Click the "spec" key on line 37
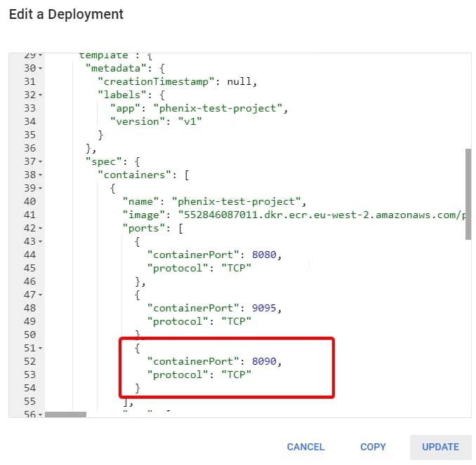The width and height of the screenshot is (476, 465). [x=103, y=162]
